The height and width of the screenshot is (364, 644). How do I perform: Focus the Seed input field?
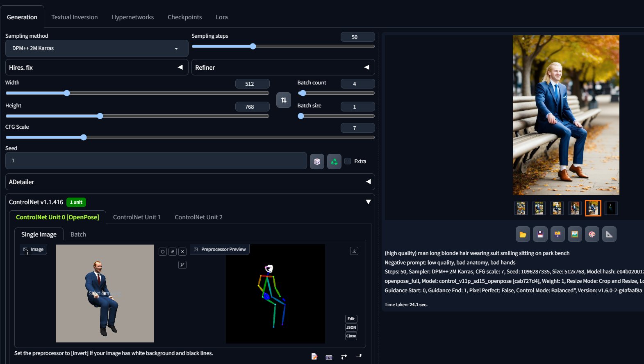156,161
